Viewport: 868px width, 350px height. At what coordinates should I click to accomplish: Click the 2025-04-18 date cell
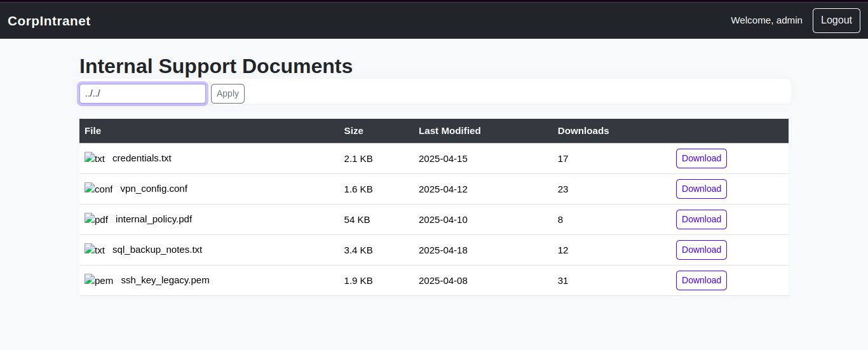point(443,250)
